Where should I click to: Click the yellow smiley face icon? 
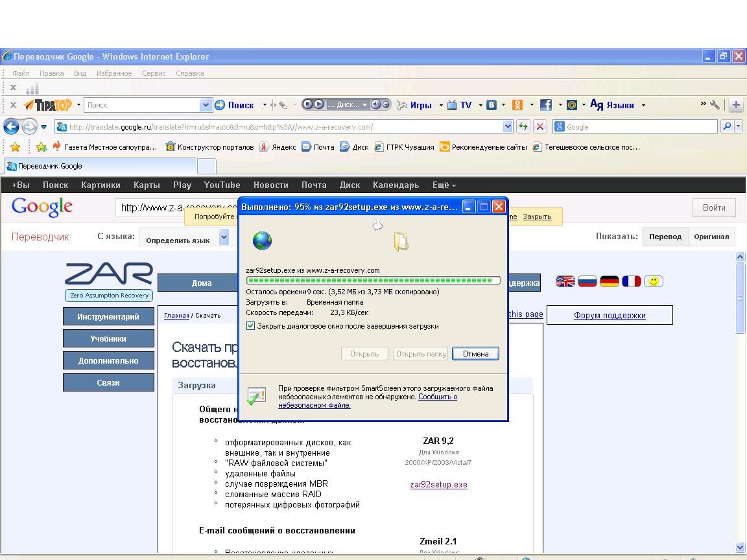(653, 281)
